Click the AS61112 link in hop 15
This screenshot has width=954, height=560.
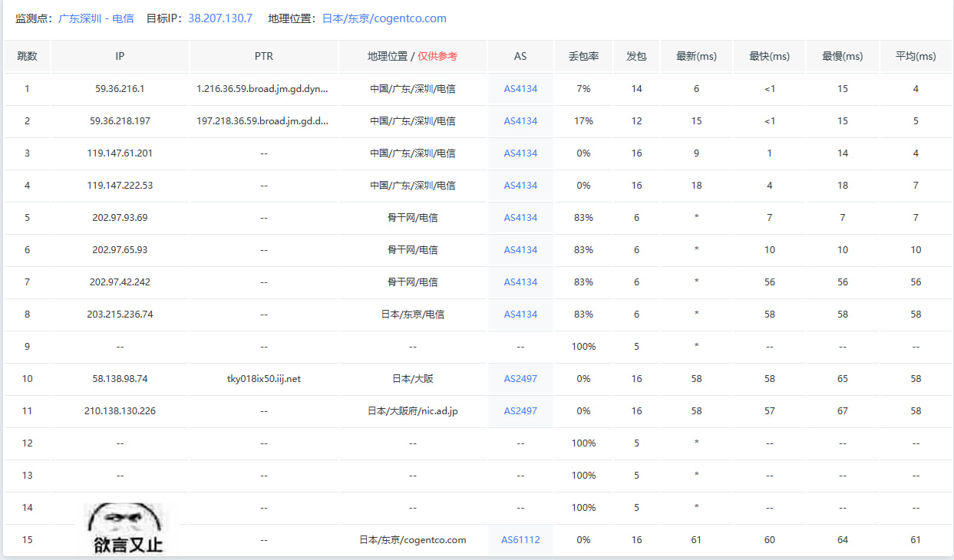[x=520, y=540]
